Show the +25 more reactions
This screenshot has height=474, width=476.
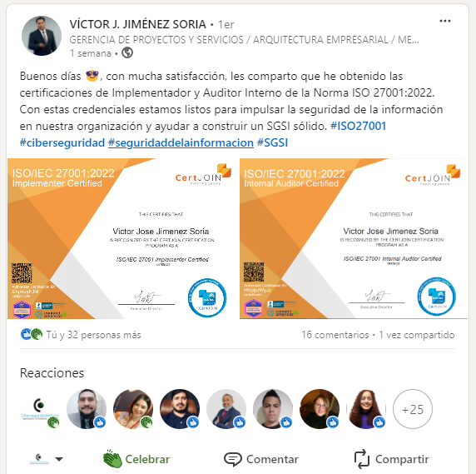(413, 409)
